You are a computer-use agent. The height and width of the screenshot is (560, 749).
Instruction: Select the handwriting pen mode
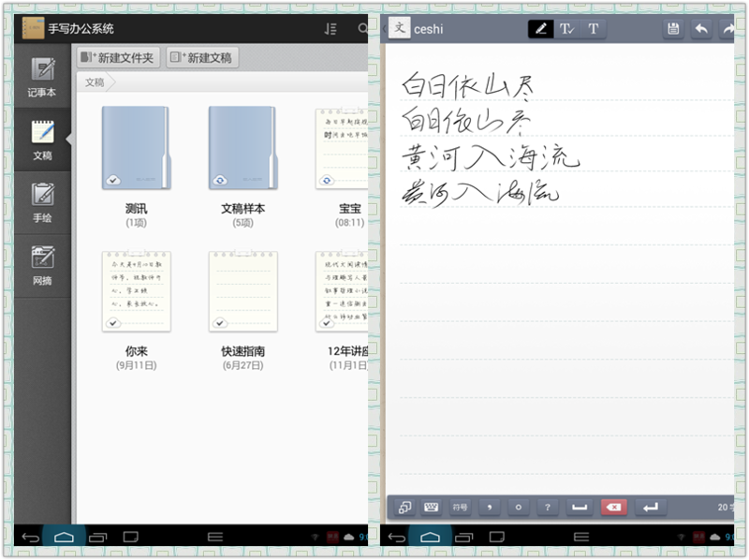tap(541, 29)
